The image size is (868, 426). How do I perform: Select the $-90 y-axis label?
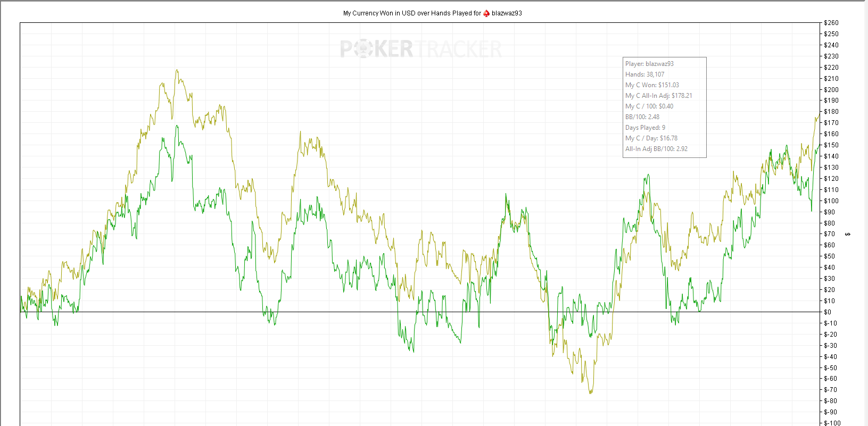[x=830, y=412]
